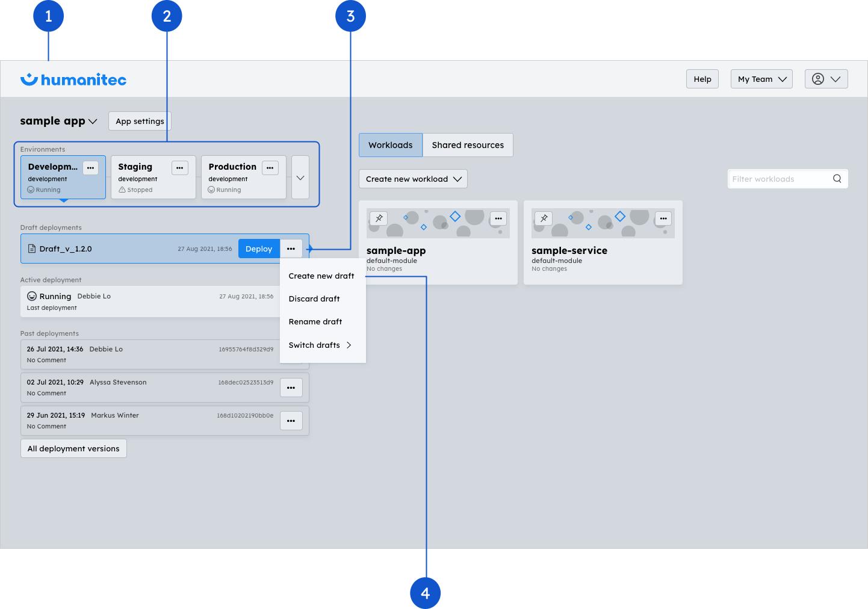
Task: Click the search icon in Filter workloads
Action: click(837, 179)
